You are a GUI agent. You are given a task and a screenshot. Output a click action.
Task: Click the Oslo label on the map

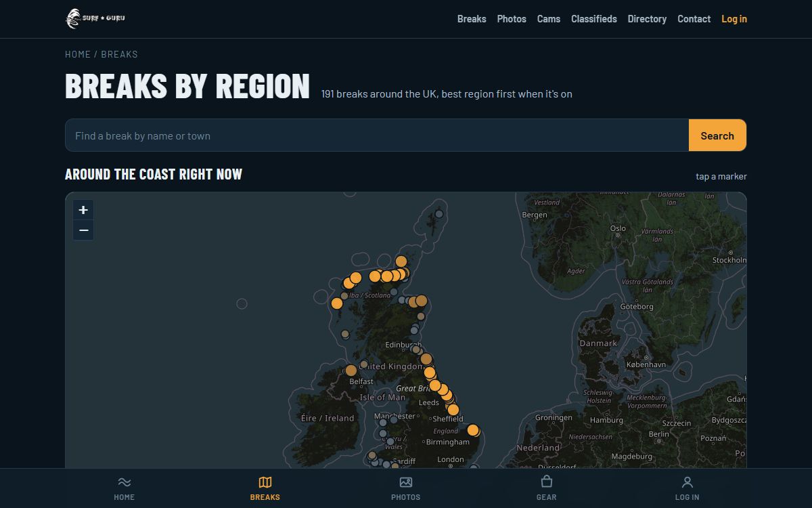[618, 228]
